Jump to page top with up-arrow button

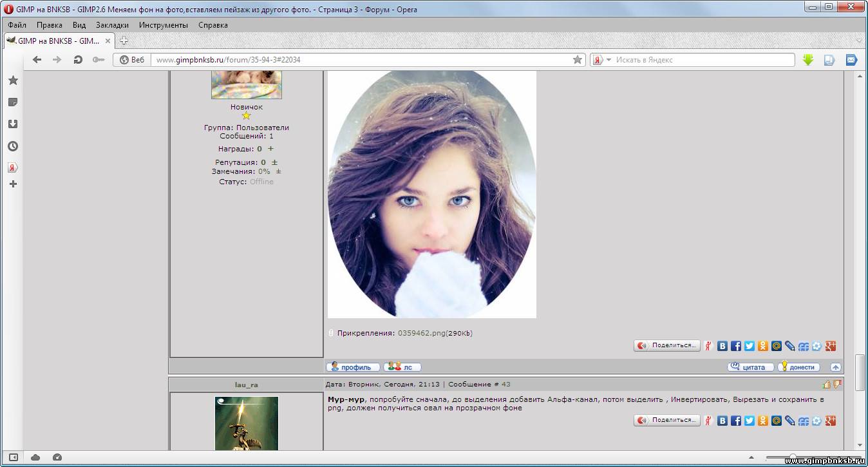coord(835,367)
